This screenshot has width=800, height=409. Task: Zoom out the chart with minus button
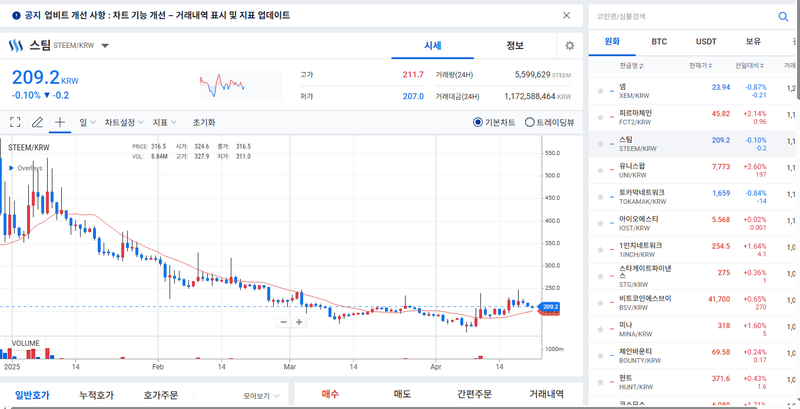284,322
